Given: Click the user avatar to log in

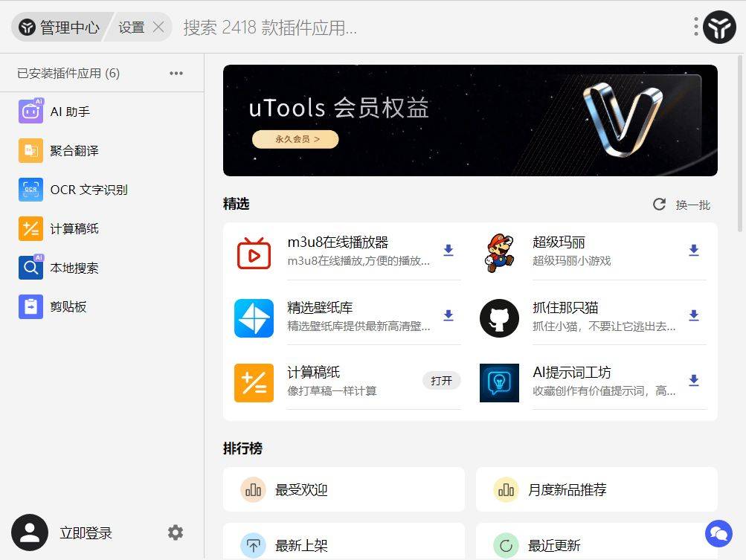Looking at the screenshot, I should 30,532.
